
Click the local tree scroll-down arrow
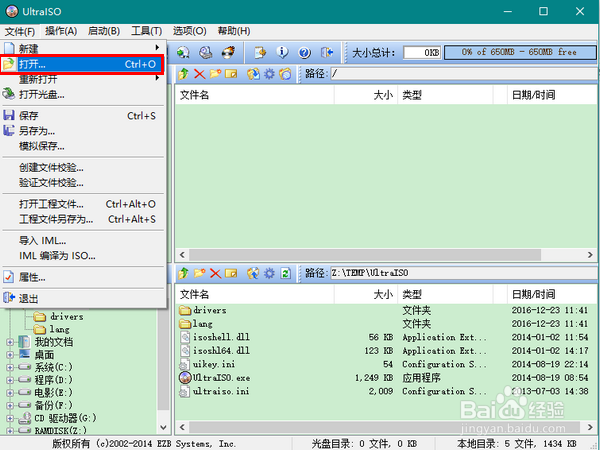[163, 427]
